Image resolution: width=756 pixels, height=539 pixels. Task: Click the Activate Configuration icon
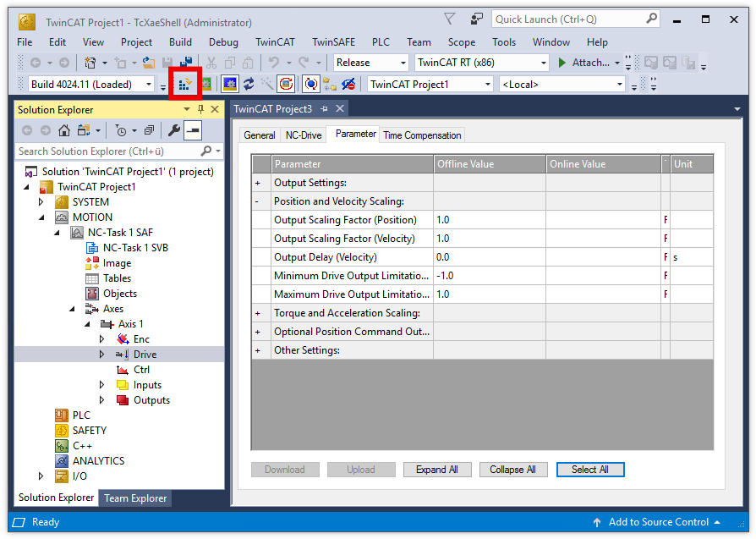coord(184,85)
